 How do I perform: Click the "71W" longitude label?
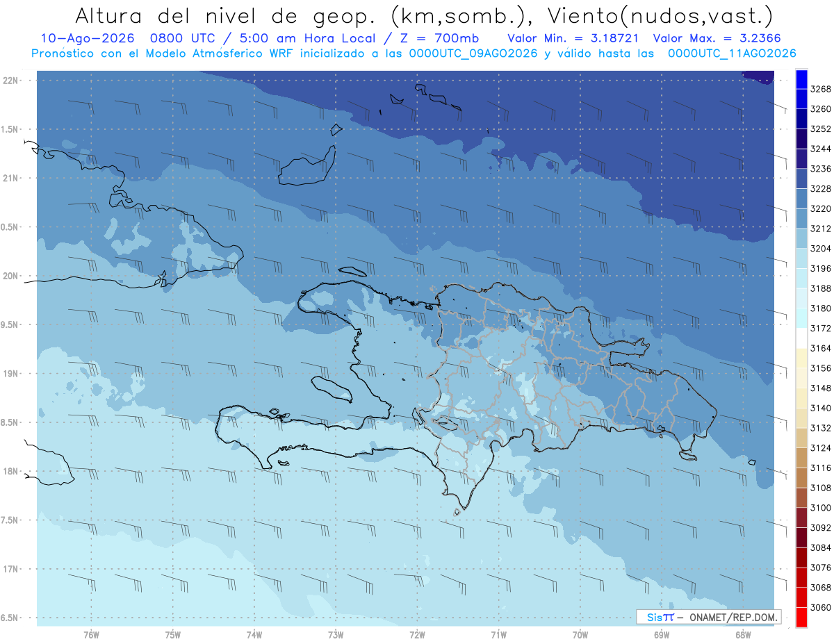pyautogui.click(x=498, y=634)
